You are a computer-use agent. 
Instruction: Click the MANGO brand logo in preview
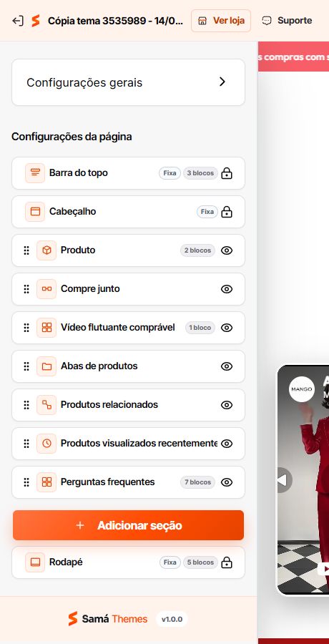point(302,389)
